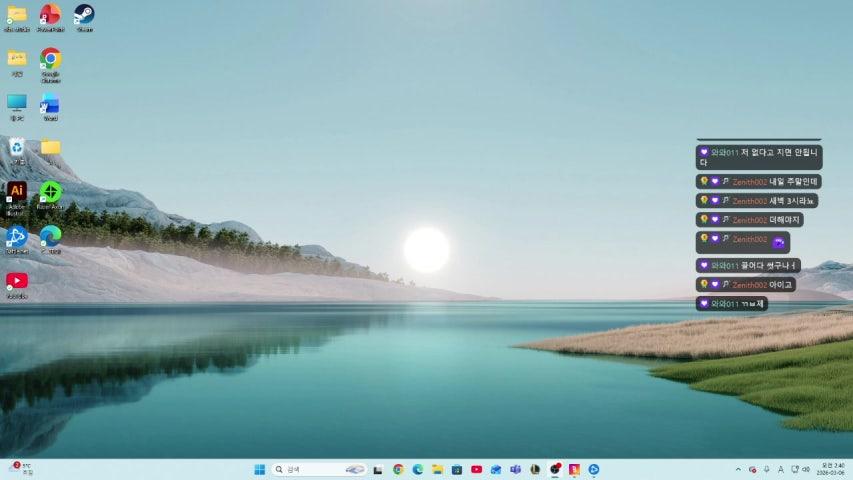
Task: Open File Explorer from the taskbar
Action: [x=437, y=469]
